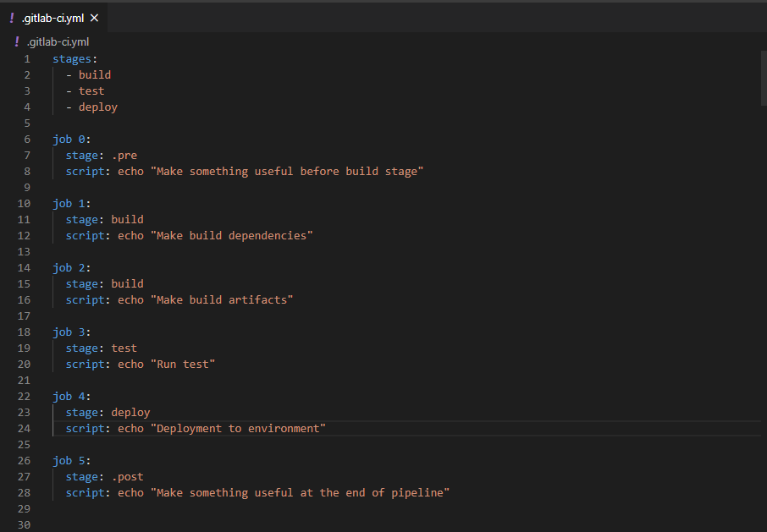Image resolution: width=767 pixels, height=532 pixels.
Task: Click the job 0 key name
Action: coord(68,139)
